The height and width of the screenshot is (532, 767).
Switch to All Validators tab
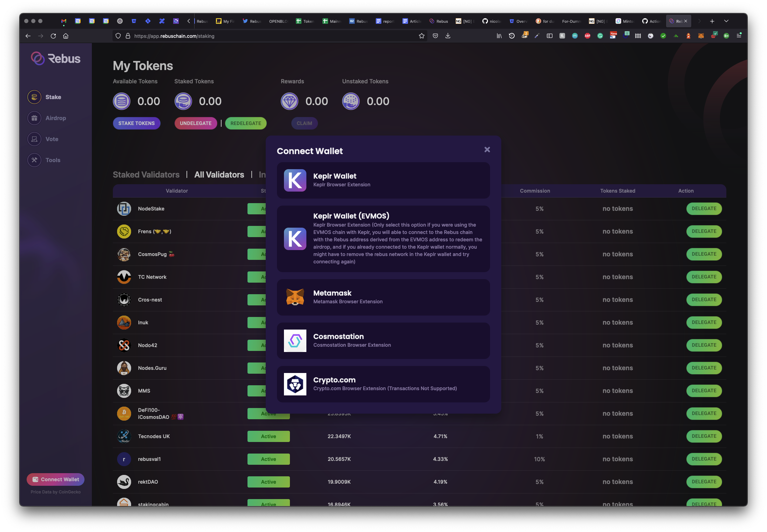(x=219, y=175)
